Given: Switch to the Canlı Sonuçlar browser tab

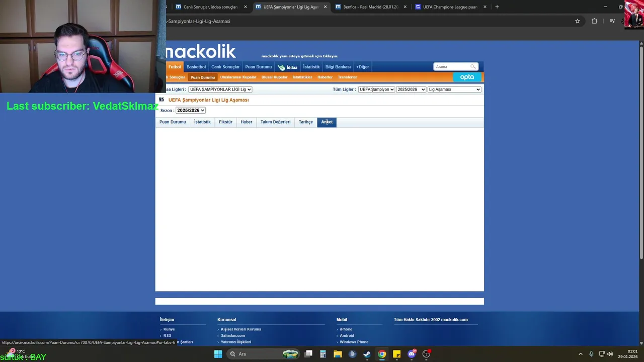Looking at the screenshot, I should (210, 7).
